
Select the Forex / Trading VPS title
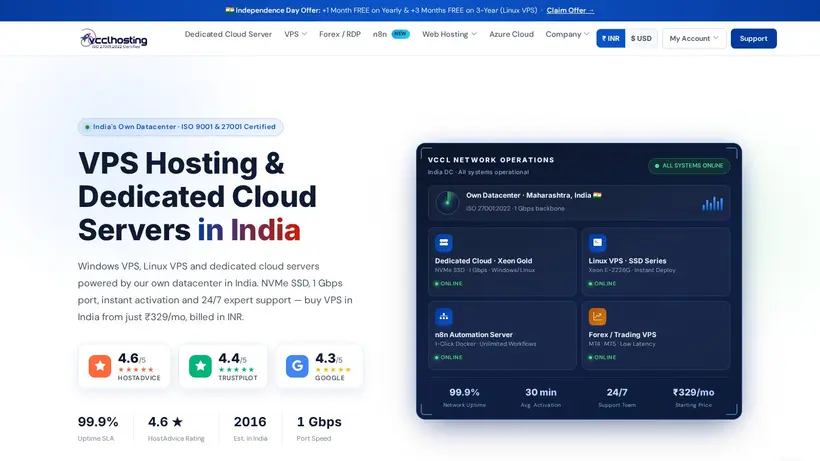(622, 335)
